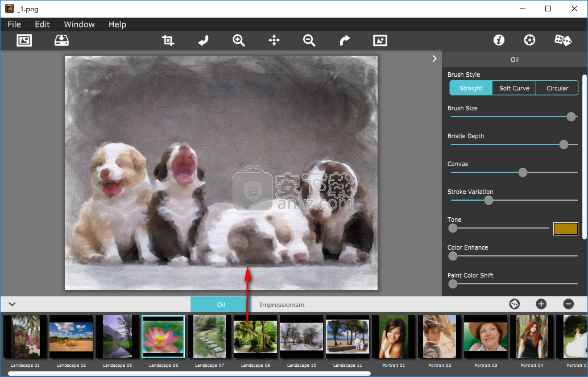
Task: Open the Tone color swatch
Action: coord(565,229)
